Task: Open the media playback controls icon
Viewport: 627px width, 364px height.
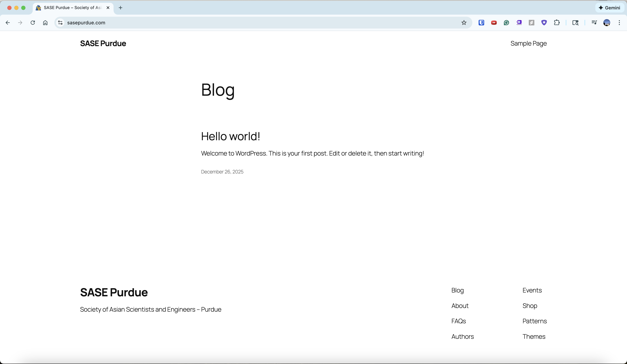Action: pyautogui.click(x=594, y=23)
